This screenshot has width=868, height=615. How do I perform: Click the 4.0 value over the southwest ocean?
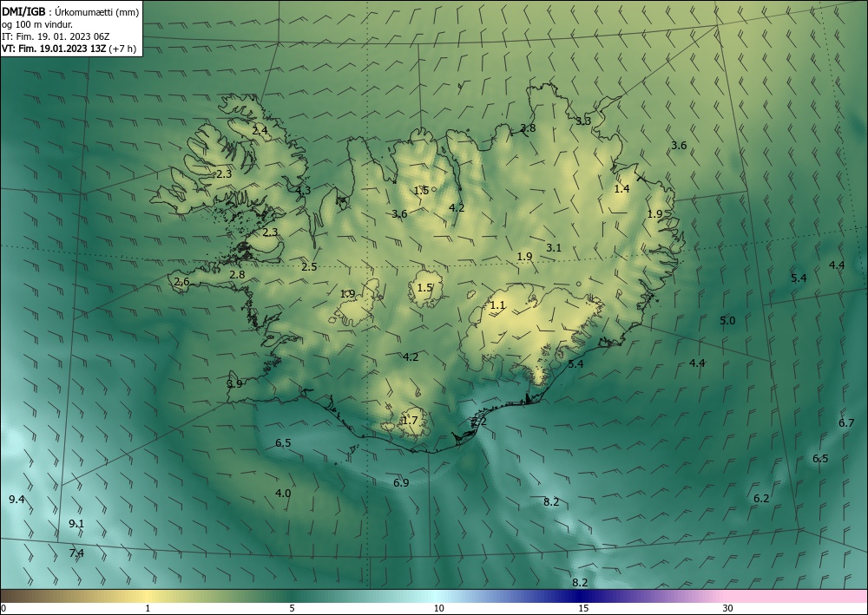283,494
